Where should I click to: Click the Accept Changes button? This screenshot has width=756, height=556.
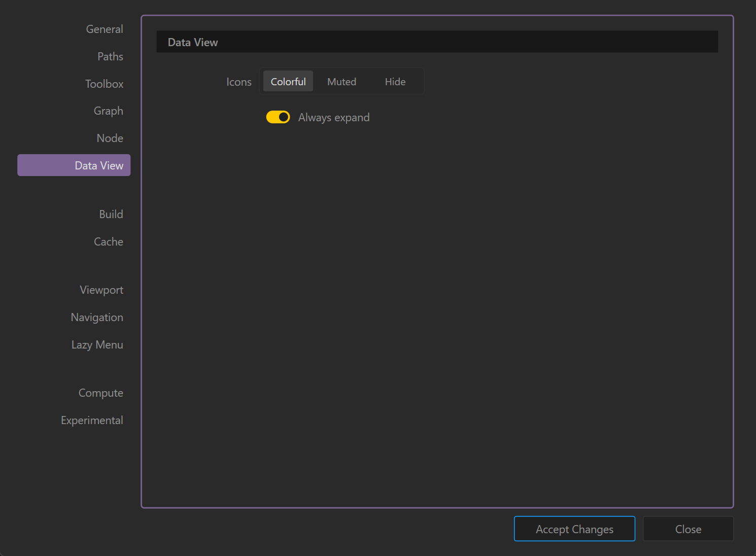574,529
